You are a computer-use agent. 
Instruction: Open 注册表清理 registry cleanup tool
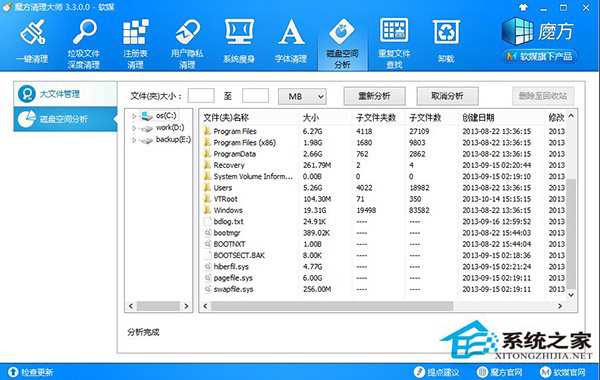point(135,43)
